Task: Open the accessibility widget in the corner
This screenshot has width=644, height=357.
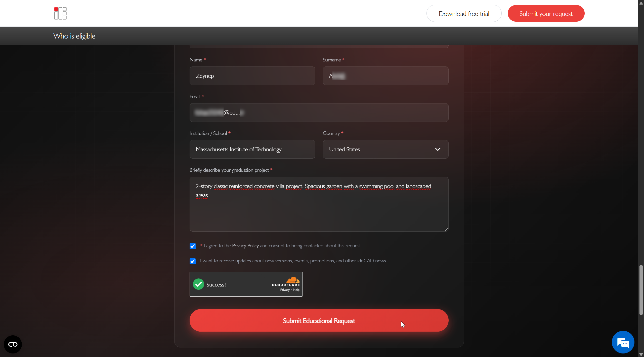Action: (x=13, y=344)
